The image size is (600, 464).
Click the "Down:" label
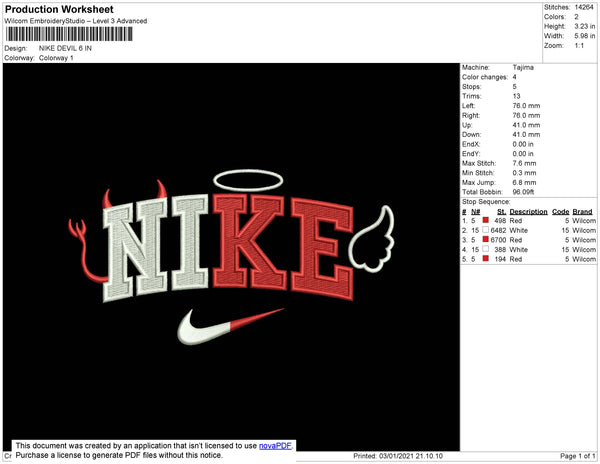click(471, 135)
